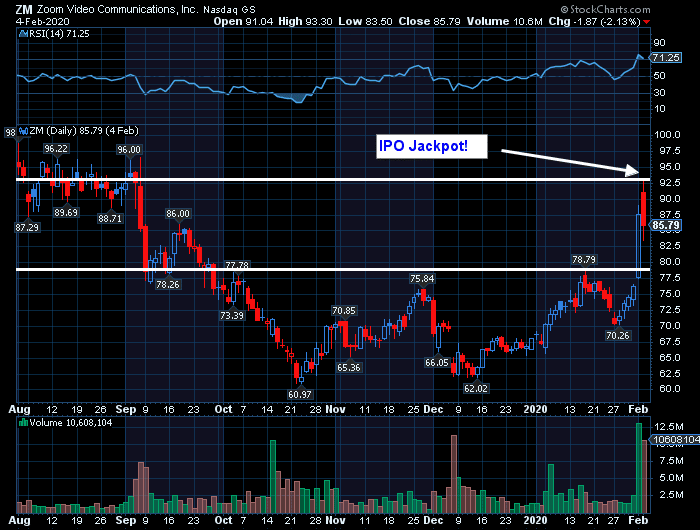Click the 7.5M volume axis label
700x530 pixels.
tap(671, 461)
